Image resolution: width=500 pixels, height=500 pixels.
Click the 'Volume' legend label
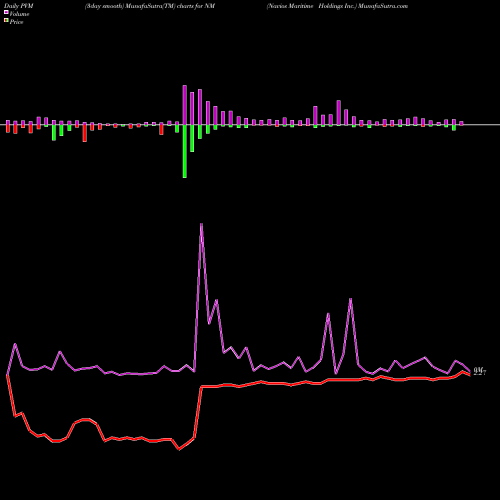(19, 14)
